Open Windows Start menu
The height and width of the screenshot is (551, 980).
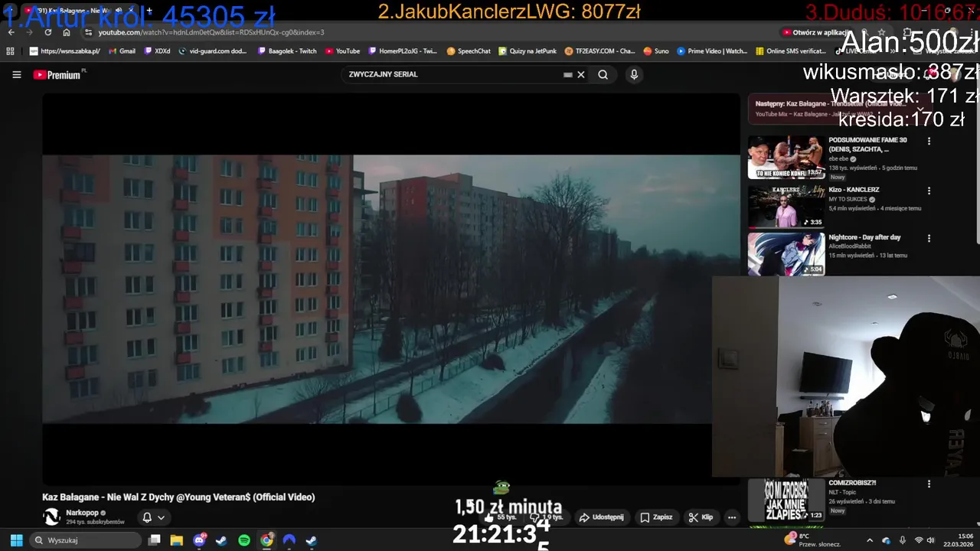(x=16, y=540)
